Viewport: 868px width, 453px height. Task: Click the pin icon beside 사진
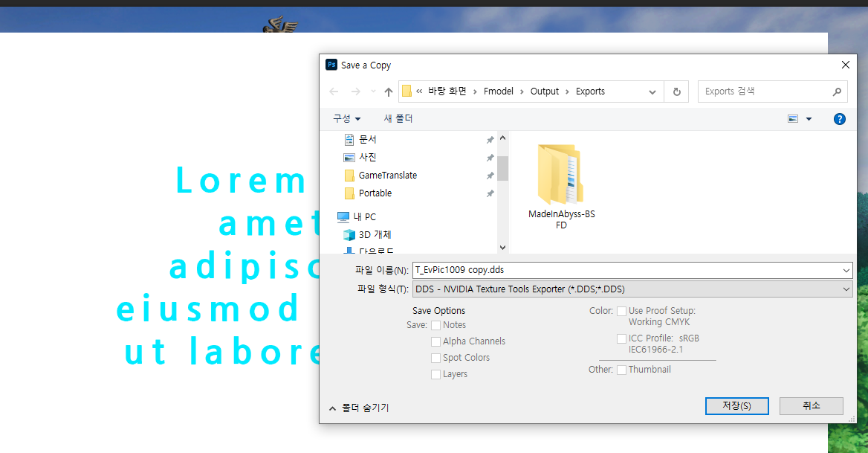tap(490, 158)
